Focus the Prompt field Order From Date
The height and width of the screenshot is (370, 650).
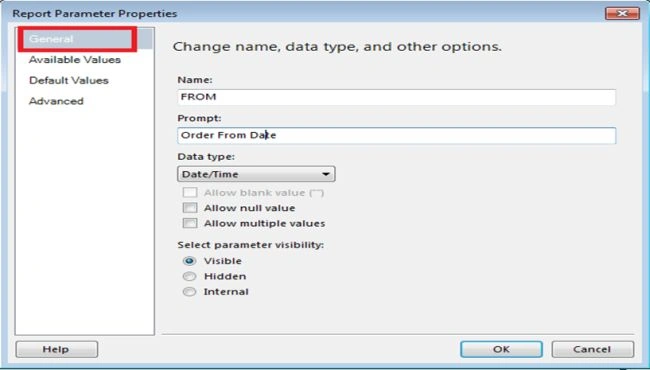396,135
